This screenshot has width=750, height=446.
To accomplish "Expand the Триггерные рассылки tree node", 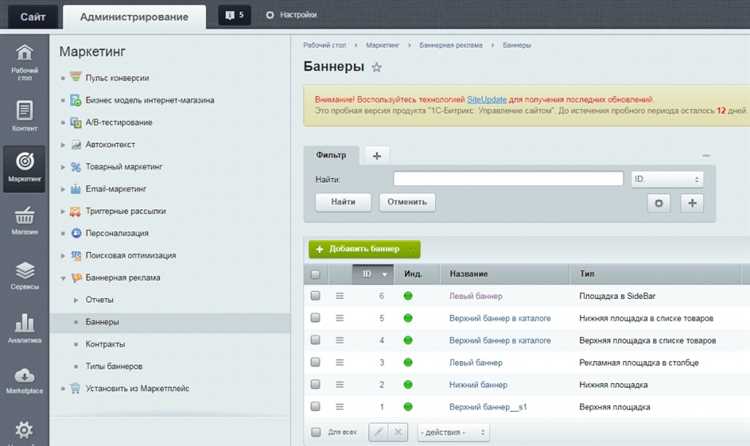I will coord(63,211).
